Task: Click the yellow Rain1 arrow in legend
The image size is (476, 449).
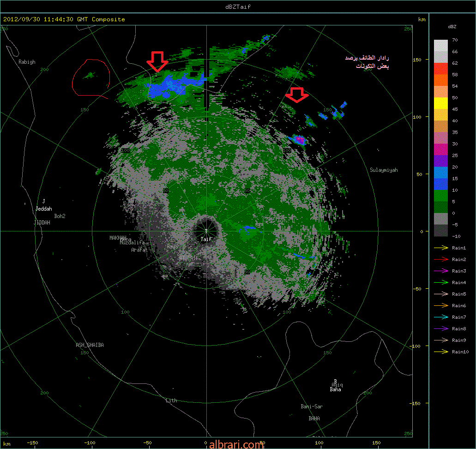Action: pos(441,248)
